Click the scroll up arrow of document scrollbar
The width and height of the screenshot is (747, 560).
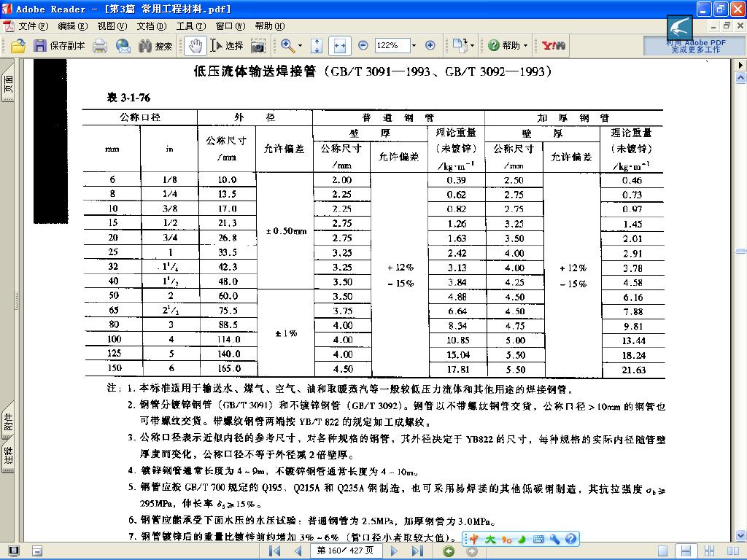click(x=741, y=77)
